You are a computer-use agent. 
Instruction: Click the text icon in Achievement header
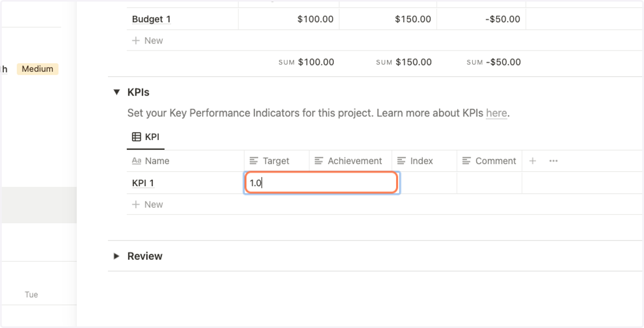coord(319,161)
